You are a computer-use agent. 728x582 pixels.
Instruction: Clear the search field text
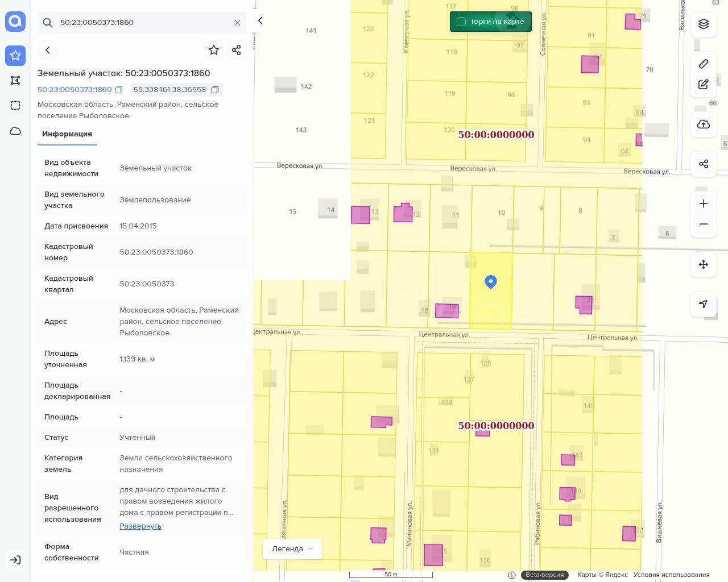point(237,23)
